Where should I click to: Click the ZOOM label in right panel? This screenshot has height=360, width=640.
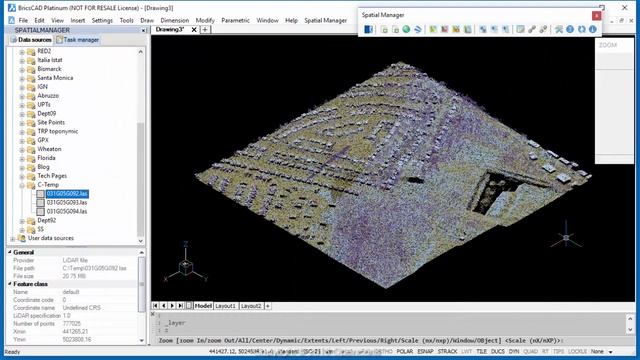point(608,45)
